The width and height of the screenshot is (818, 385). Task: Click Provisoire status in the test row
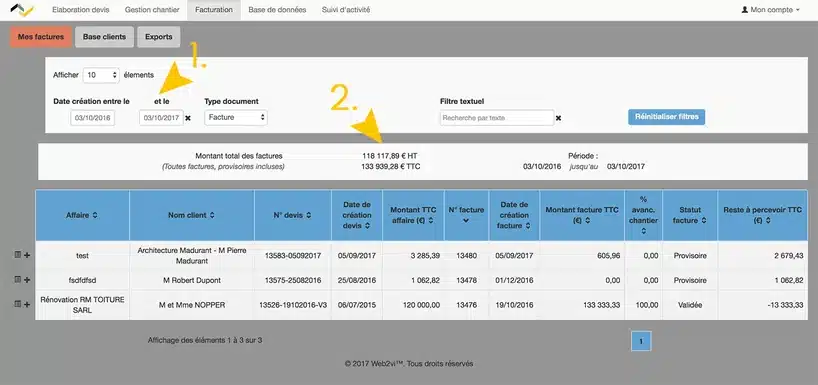(x=690, y=256)
